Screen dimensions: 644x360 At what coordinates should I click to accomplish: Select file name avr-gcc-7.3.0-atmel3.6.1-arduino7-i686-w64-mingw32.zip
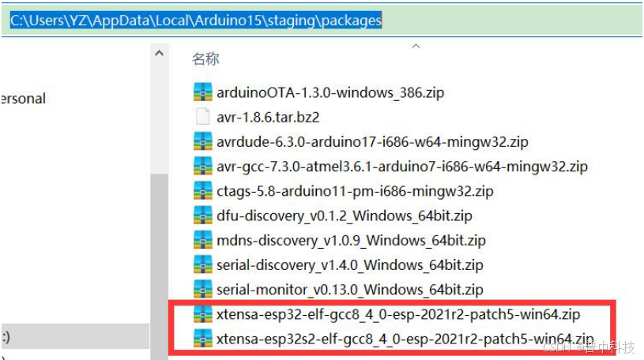coord(402,167)
